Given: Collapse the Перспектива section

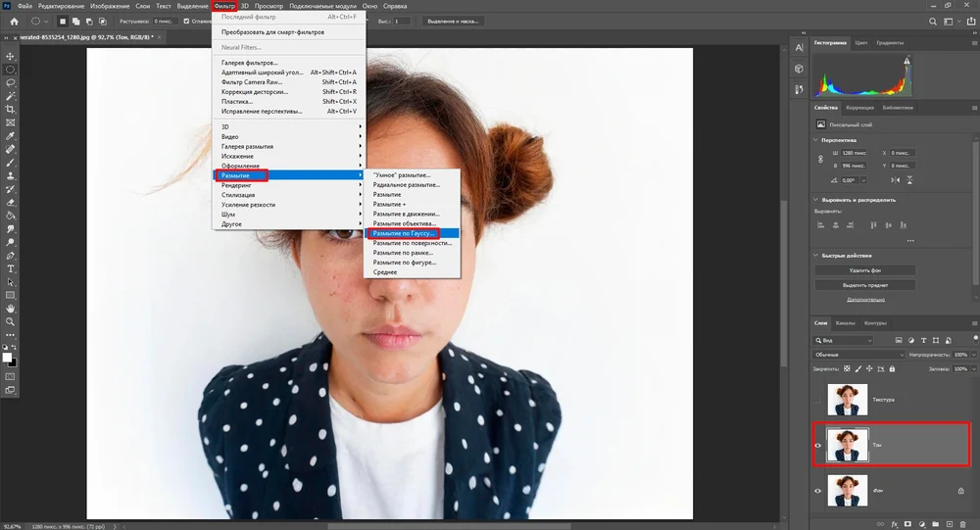Looking at the screenshot, I should [x=815, y=140].
